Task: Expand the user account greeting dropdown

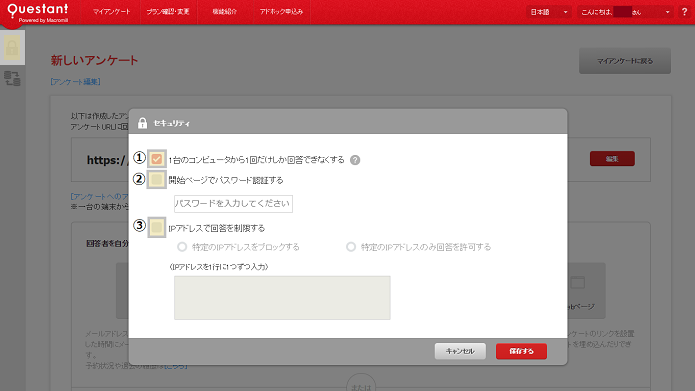Action: pos(626,12)
